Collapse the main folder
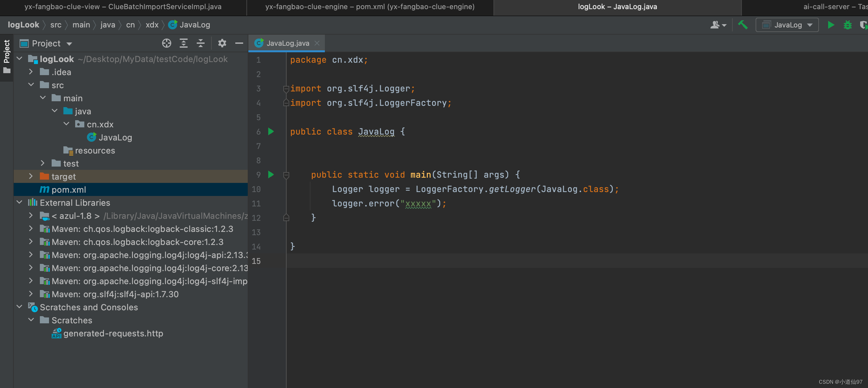 tap(43, 98)
